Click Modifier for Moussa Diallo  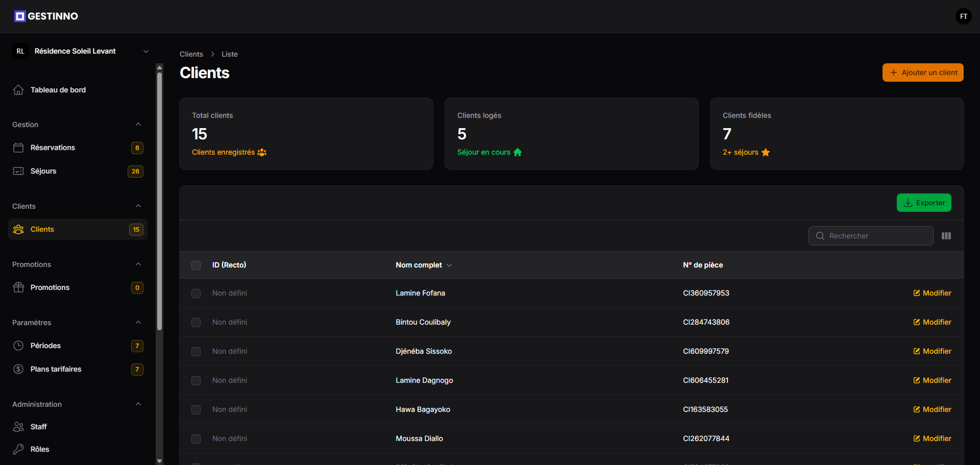[932, 438]
